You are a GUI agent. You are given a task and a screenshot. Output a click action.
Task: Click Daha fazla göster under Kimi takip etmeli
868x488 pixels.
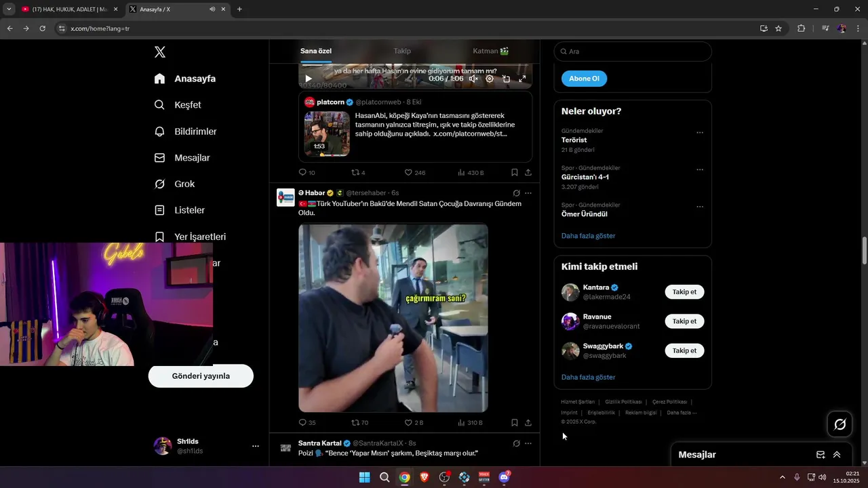pos(589,377)
